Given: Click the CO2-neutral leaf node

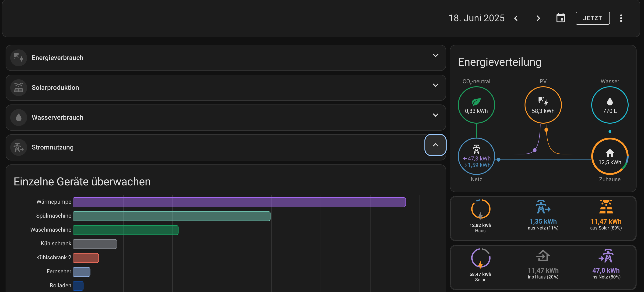Looking at the screenshot, I should coord(476,105).
